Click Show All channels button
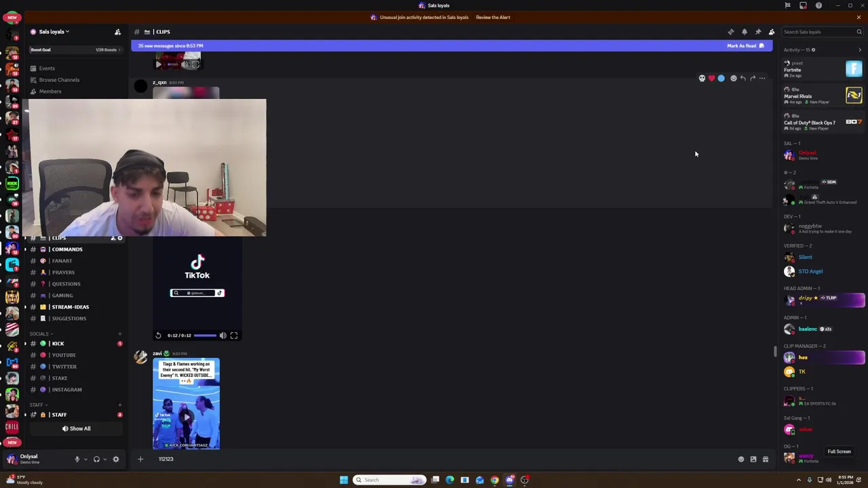This screenshot has width=868, height=488. [76, 428]
